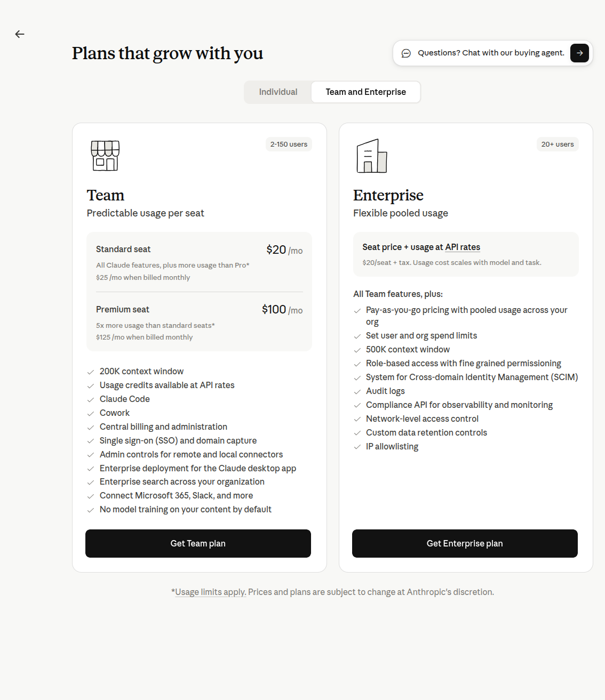This screenshot has height=700, width=605.
Task: Click the 20+ users badge
Action: tap(558, 144)
